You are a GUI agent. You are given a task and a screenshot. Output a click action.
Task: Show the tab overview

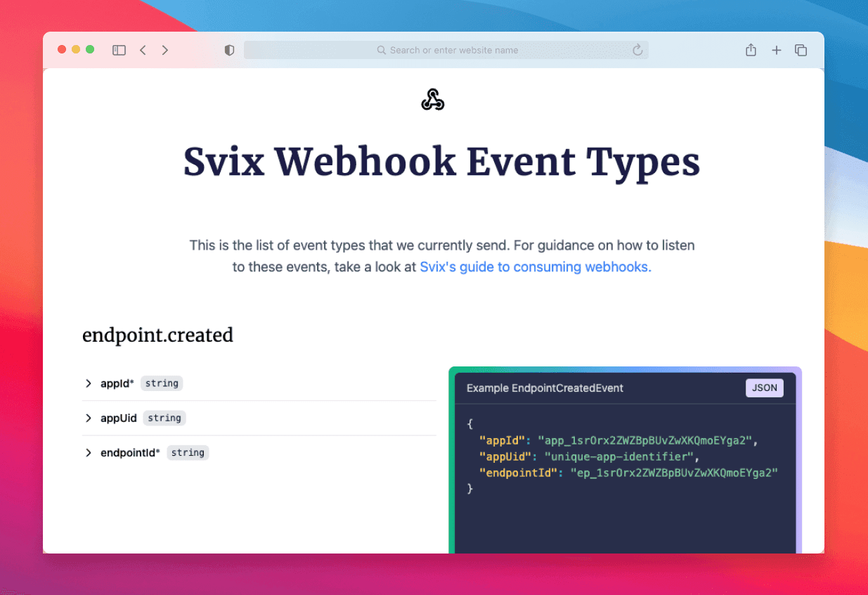pos(801,50)
